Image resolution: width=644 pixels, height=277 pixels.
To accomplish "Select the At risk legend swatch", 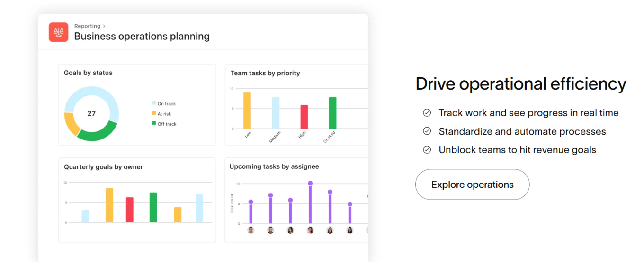I will click(154, 114).
